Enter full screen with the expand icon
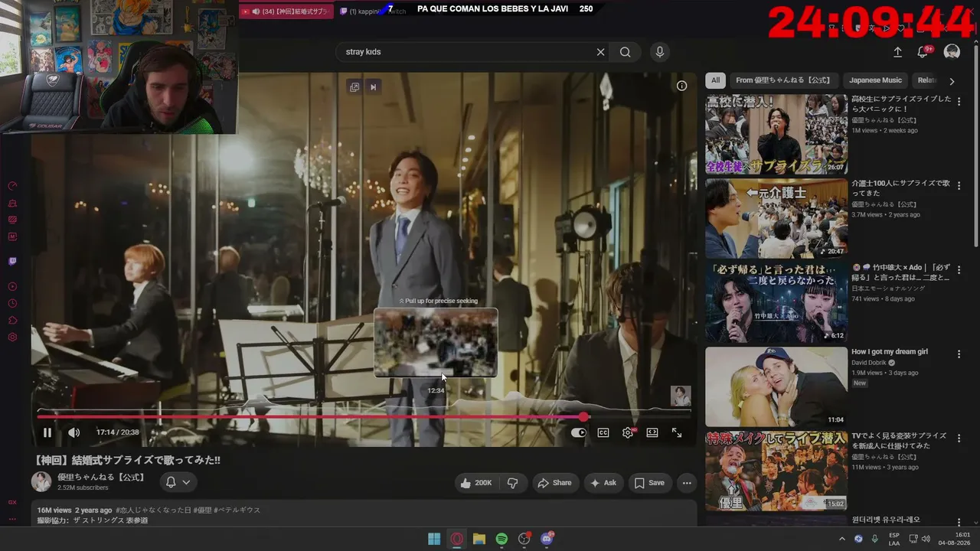Screen dimensions: 980x551 tap(677, 432)
